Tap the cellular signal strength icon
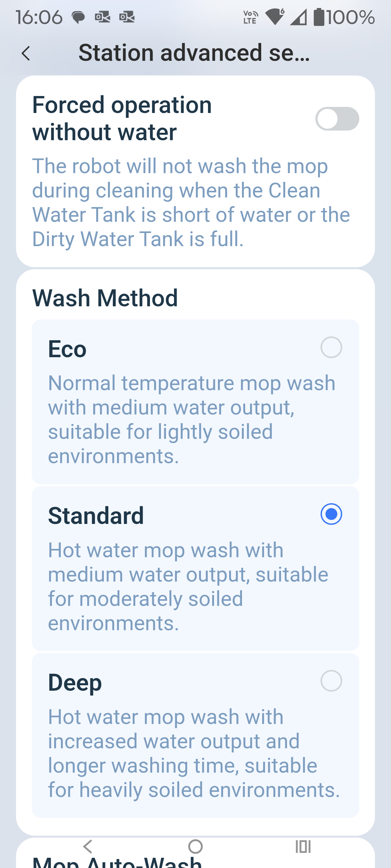This screenshot has height=868, width=391. coord(299,17)
